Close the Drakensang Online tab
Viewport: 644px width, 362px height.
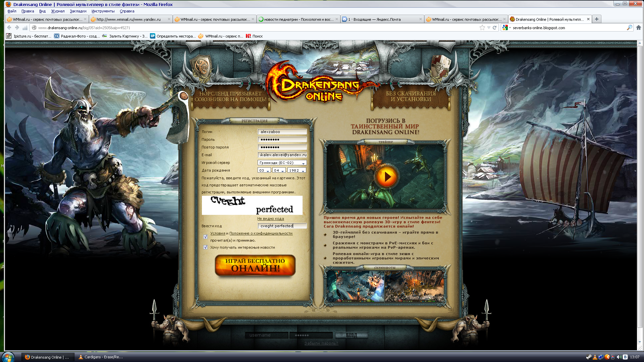coord(588,19)
